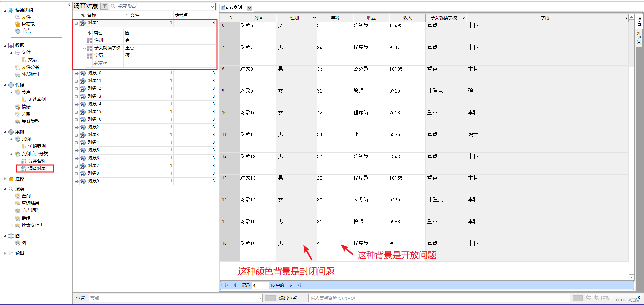Viewport: 644px width, 305px height.
Task: Select 情感 under 代码
Action: point(26,107)
